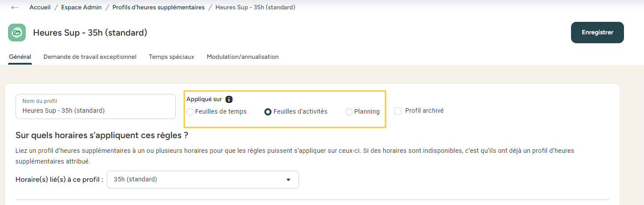Screen dimensions: 644x205
Task: Open the Demande de travail exceptionnel tab
Action: pos(90,57)
